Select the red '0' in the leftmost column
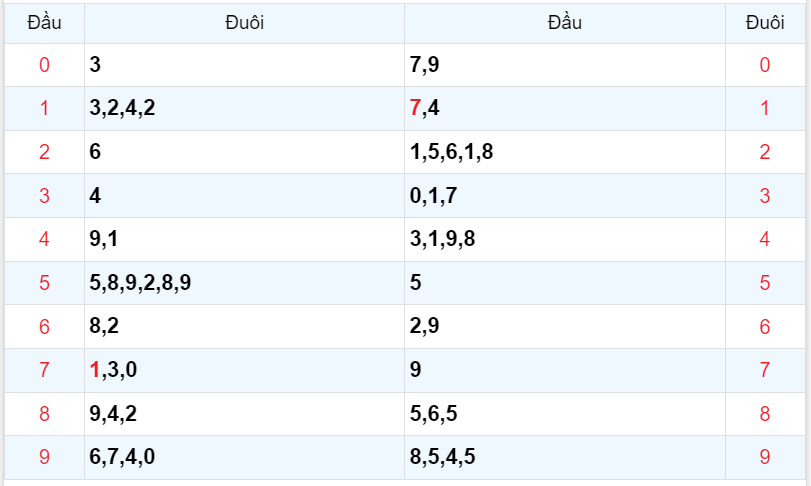This screenshot has height=486, width=811. click(44, 66)
